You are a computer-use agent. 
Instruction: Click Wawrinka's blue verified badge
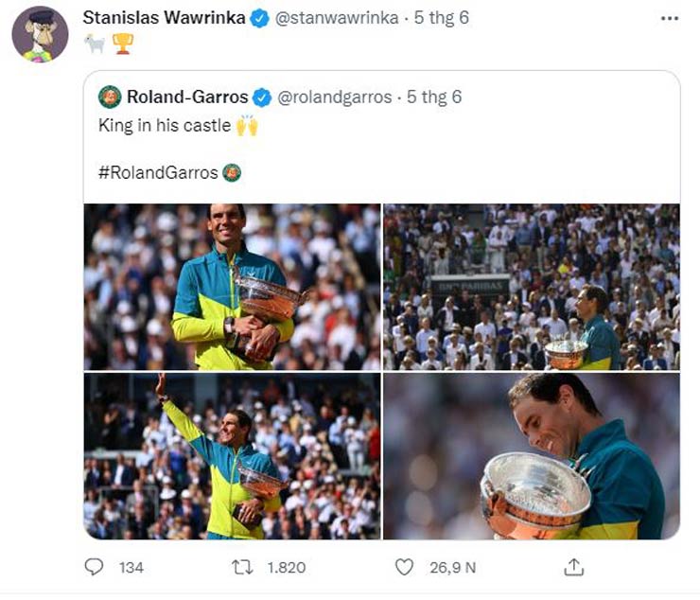point(259,19)
